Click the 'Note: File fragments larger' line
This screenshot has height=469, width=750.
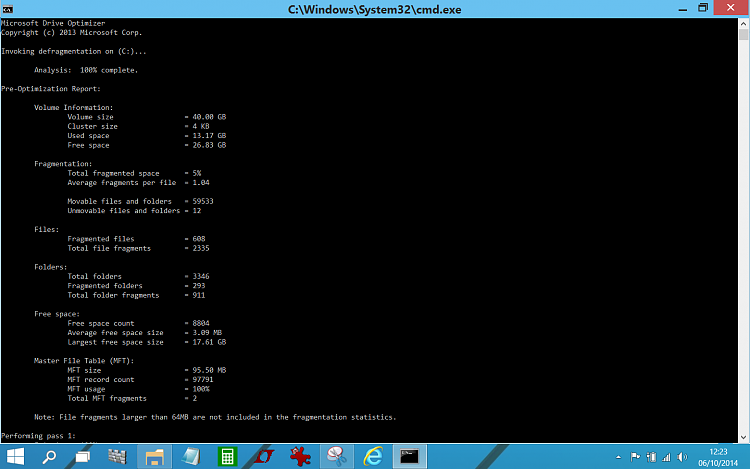[215, 417]
